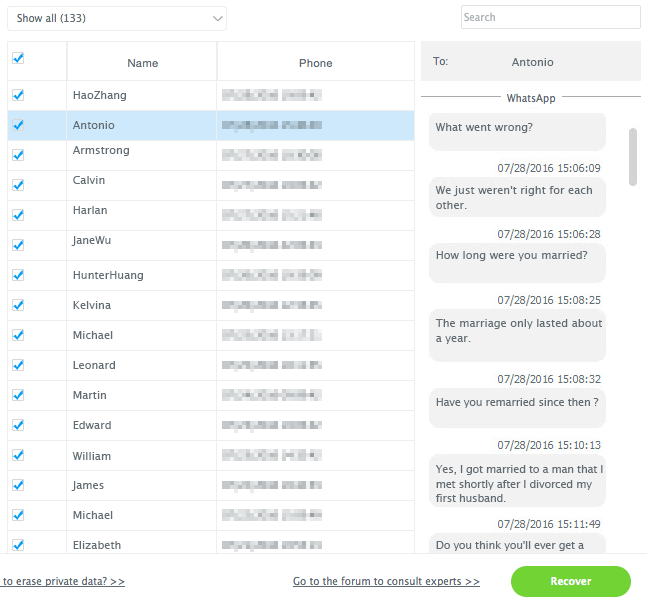This screenshot has height=600, width=647.
Task: Follow the erase private data link
Action: (x=63, y=581)
